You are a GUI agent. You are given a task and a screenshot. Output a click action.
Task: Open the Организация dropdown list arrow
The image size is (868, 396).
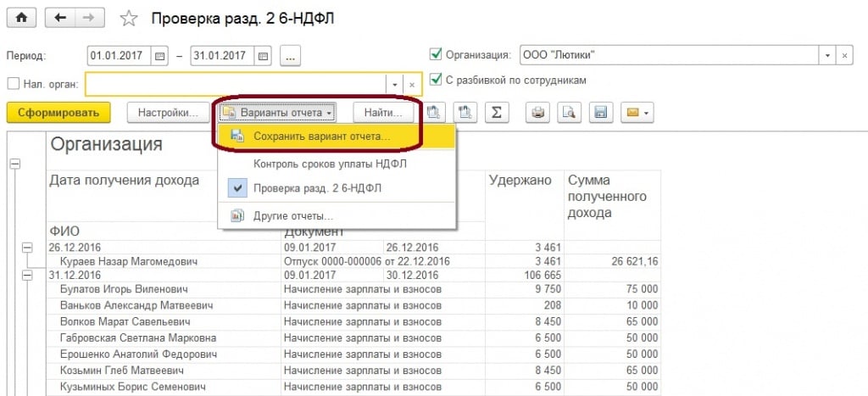827,55
